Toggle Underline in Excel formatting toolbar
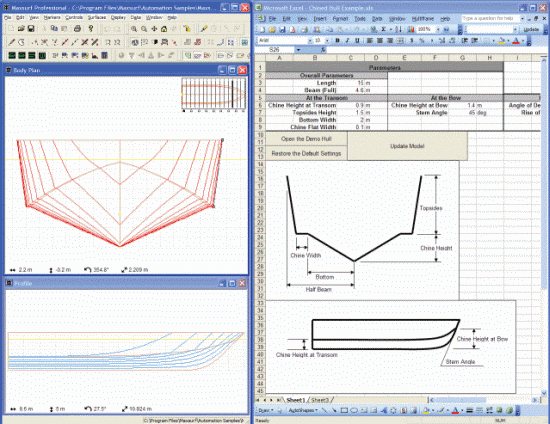Screen dimensions: 550x424 [x=357, y=41]
